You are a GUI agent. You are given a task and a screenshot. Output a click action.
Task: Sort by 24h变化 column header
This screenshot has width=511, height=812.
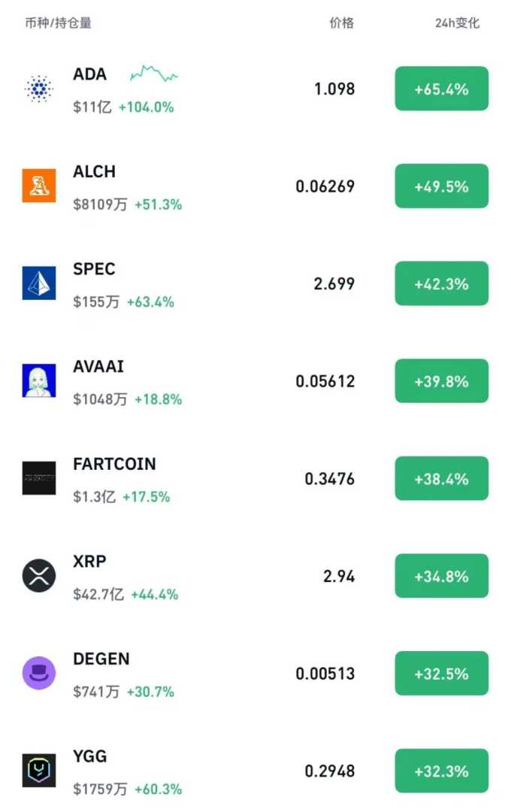457,23
